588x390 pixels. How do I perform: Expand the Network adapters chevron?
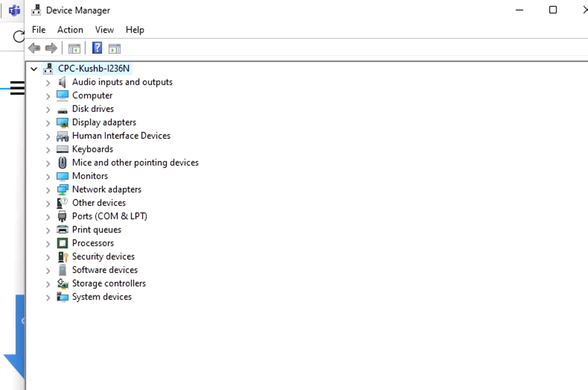point(48,190)
